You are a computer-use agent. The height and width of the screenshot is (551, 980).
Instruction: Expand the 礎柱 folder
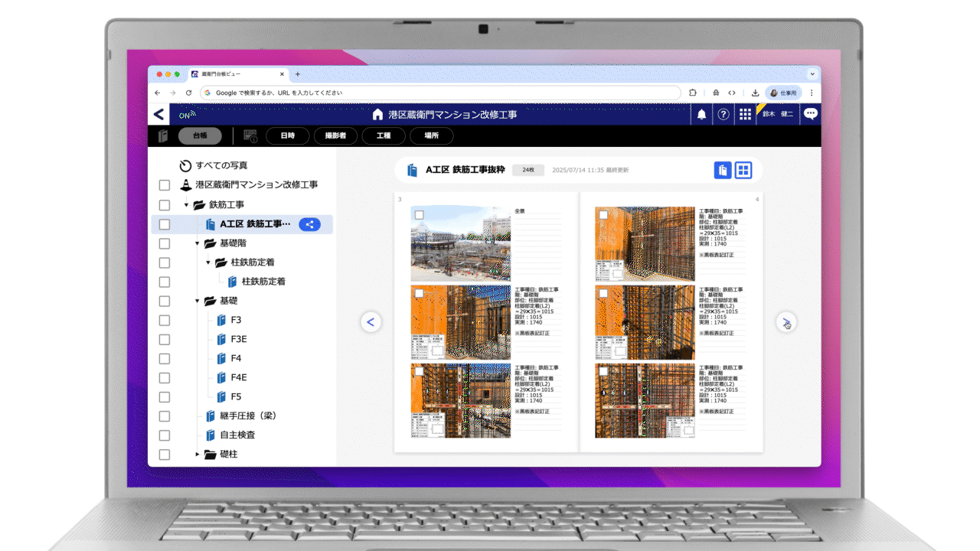click(197, 455)
